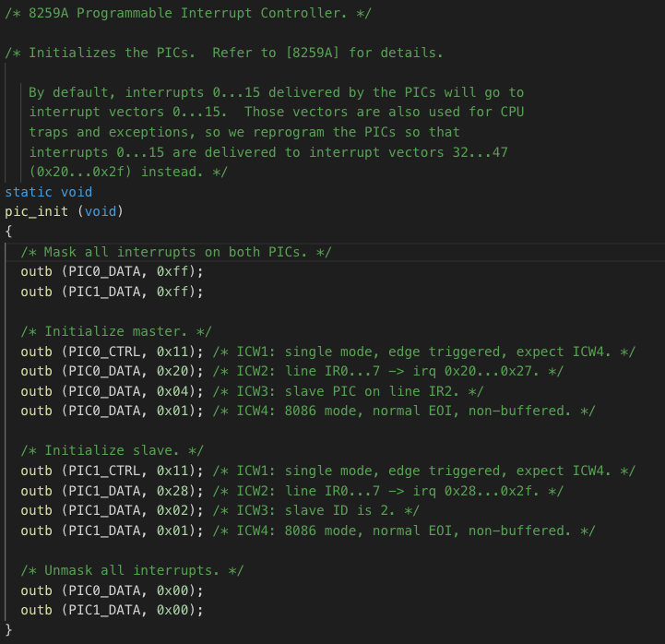Click the 0x20 value in master ICW2 line
Image resolution: width=665 pixels, height=644 pixels.
point(173,371)
